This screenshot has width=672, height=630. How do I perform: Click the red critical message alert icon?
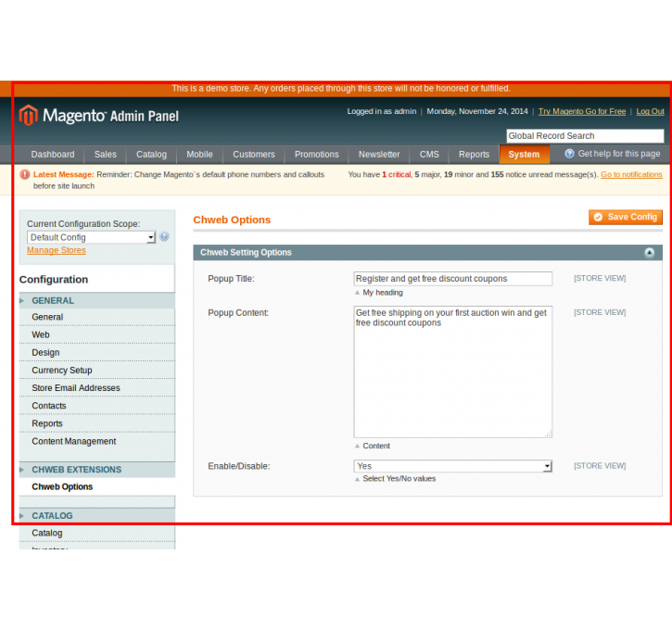click(x=25, y=174)
